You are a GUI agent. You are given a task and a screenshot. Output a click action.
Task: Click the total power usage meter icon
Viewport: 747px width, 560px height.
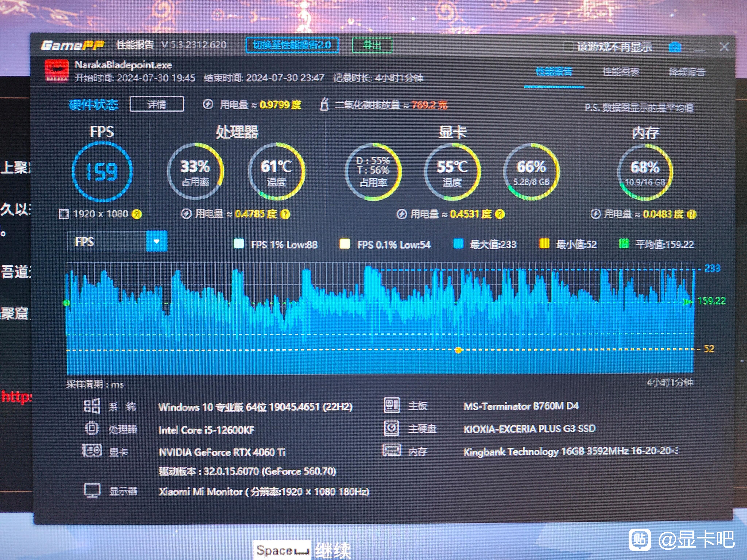208,104
